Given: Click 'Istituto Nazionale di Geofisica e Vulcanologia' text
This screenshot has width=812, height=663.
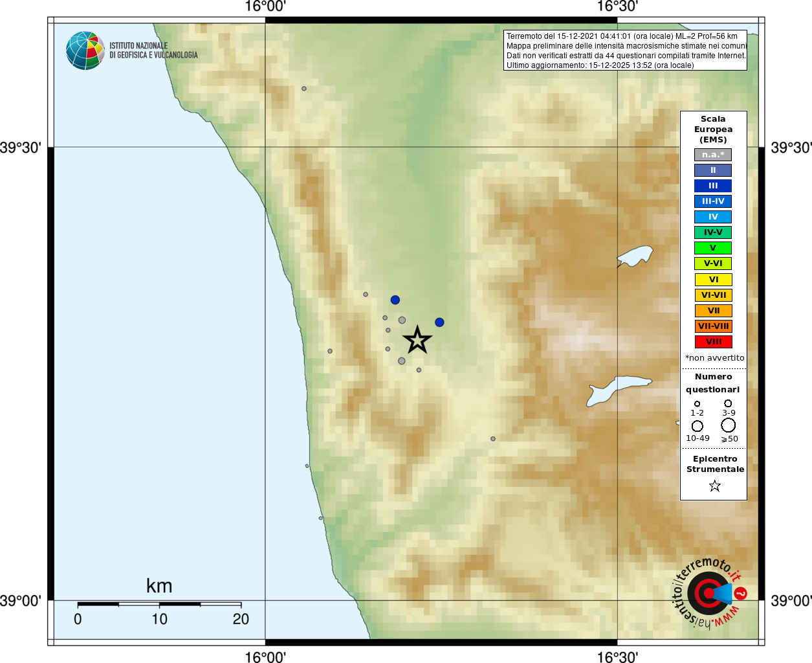Looking at the screenshot, I should click(153, 51).
